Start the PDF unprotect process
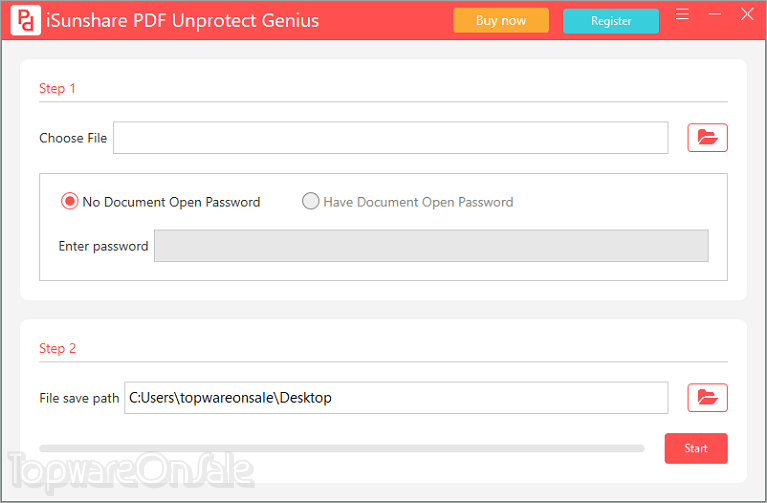The height and width of the screenshot is (503, 767). point(696,448)
